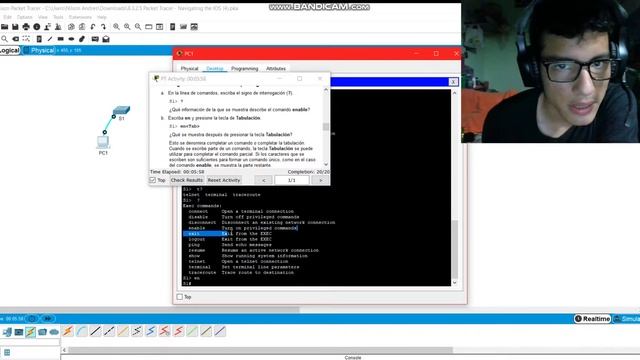Select the Draw Rectangle tool
The width and height of the screenshot is (640, 360).
[x=61, y=39]
